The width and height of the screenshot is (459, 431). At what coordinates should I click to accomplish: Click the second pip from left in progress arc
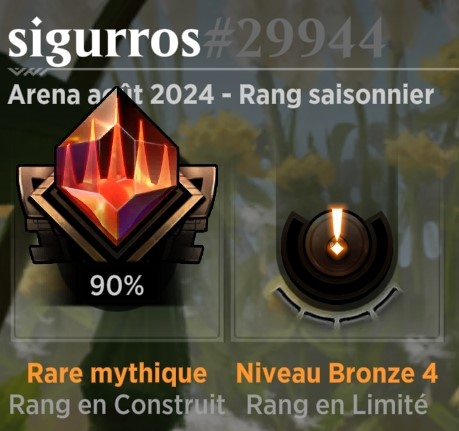[320, 317]
